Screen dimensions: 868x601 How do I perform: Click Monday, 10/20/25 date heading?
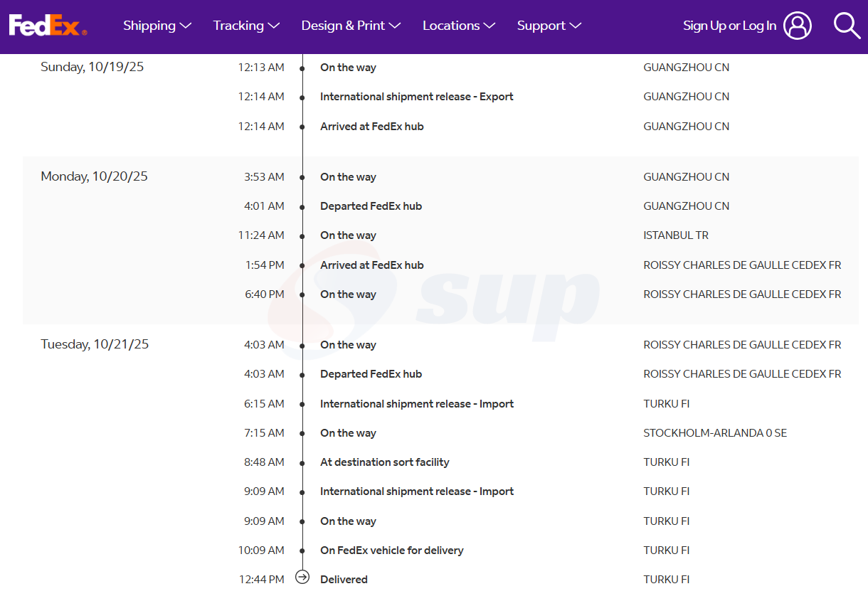(x=94, y=176)
